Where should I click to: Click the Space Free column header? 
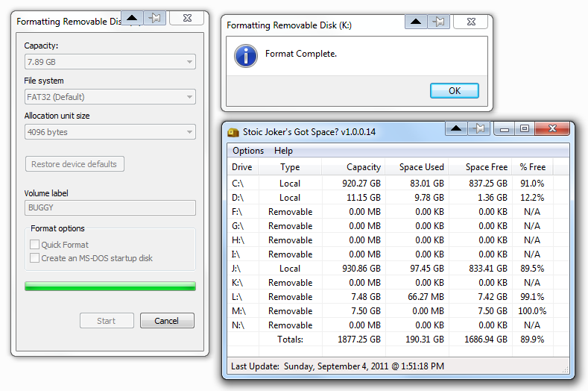(x=486, y=167)
